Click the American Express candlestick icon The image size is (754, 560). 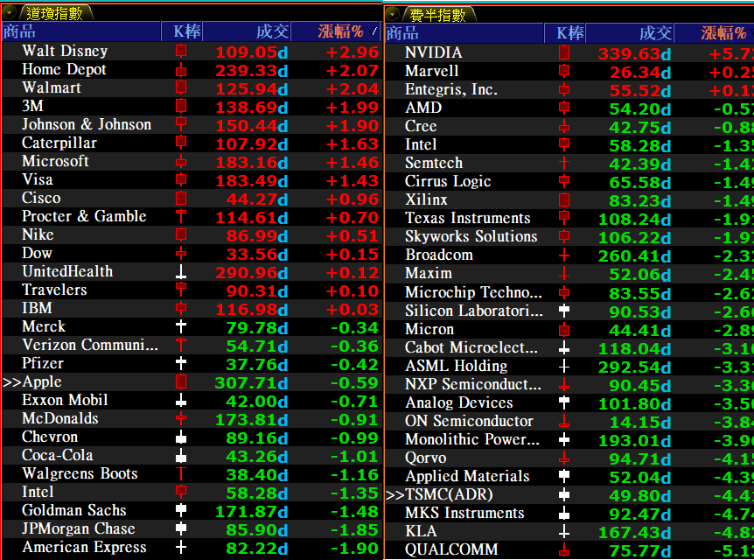(x=181, y=547)
